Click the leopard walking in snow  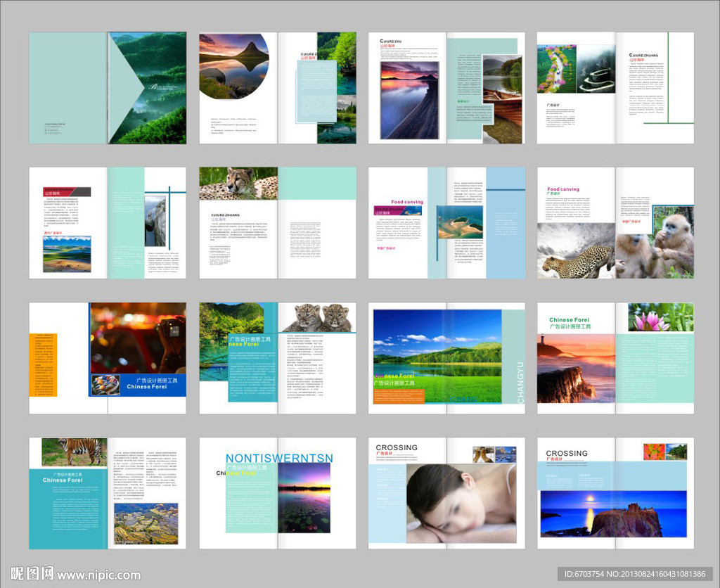click(578, 260)
